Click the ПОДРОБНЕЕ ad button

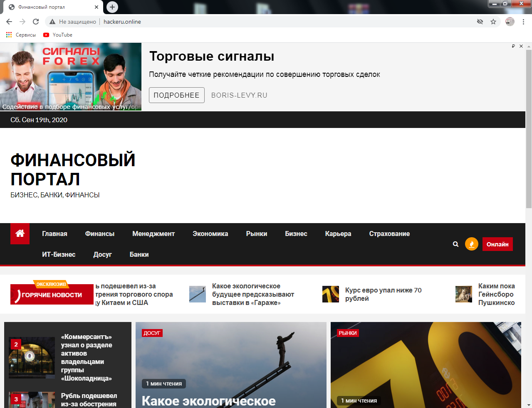[177, 95]
